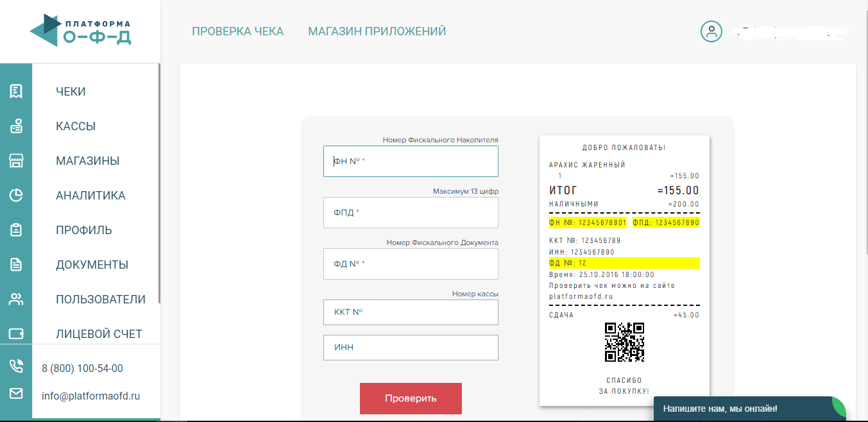Viewport: 868px width, 422px height.
Task: Click the receipts icon in the sidebar
Action: point(16,92)
